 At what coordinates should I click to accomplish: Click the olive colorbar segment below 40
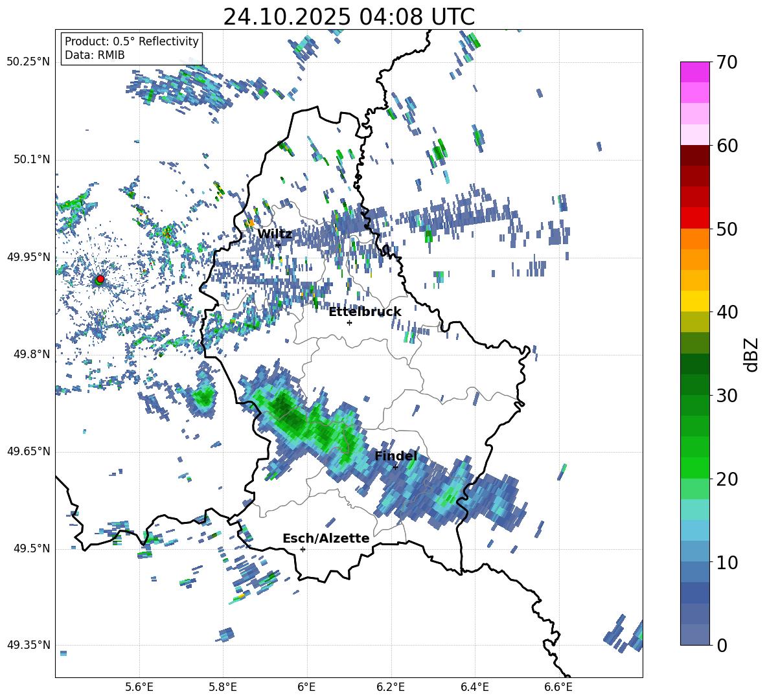694,322
